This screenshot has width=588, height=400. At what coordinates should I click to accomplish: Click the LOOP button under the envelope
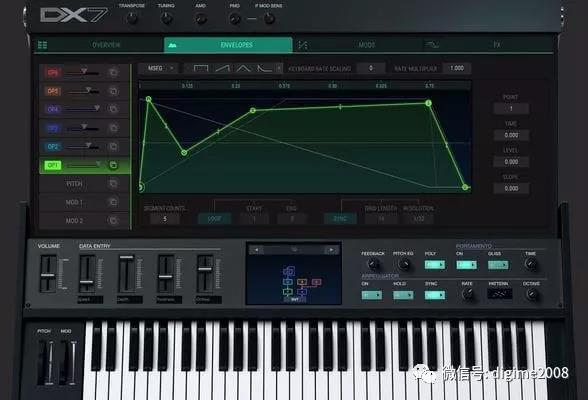click(214, 219)
